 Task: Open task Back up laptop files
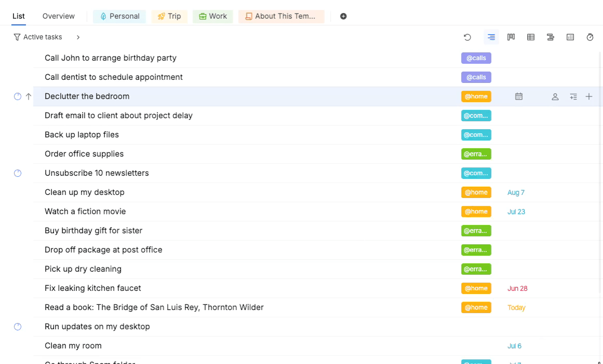pos(81,135)
